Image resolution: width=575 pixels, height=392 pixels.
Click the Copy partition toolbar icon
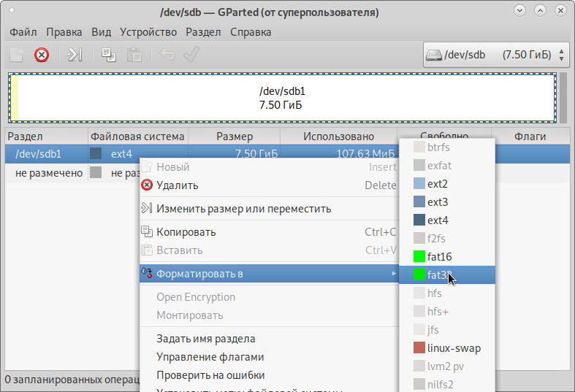(x=109, y=55)
